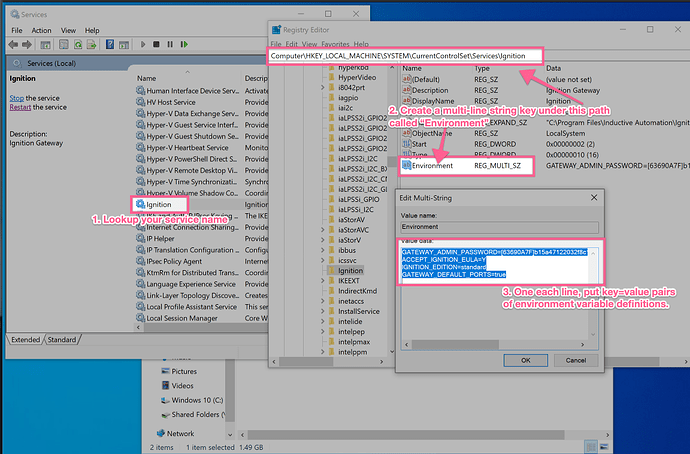The height and width of the screenshot is (454, 690).
Task: Click the Show/Hide Action Pane toolbar icon
Action: pos(124,44)
